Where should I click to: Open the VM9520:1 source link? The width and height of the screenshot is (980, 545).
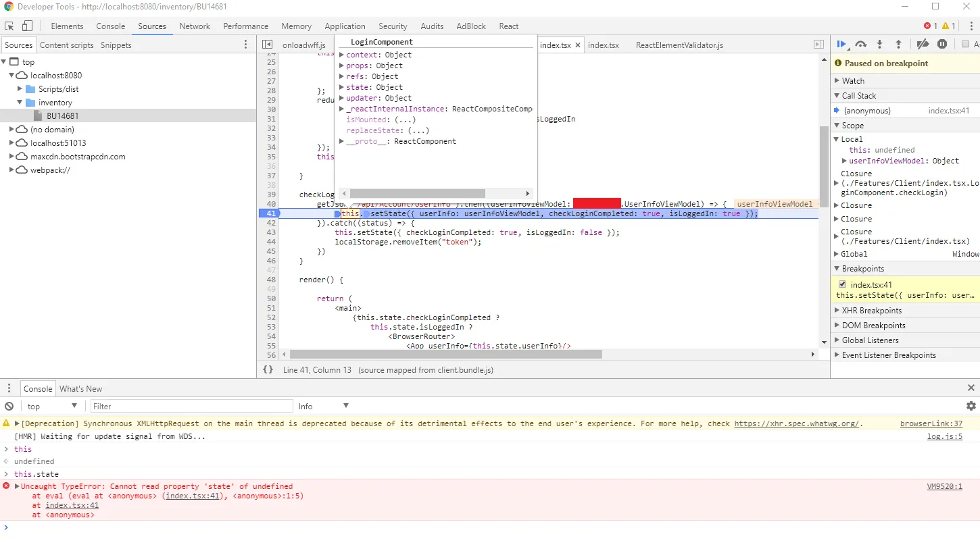(945, 486)
